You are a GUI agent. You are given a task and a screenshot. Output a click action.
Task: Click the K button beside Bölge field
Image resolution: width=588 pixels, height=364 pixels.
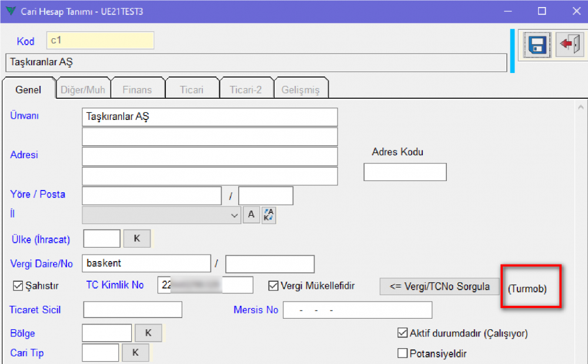pos(148,333)
